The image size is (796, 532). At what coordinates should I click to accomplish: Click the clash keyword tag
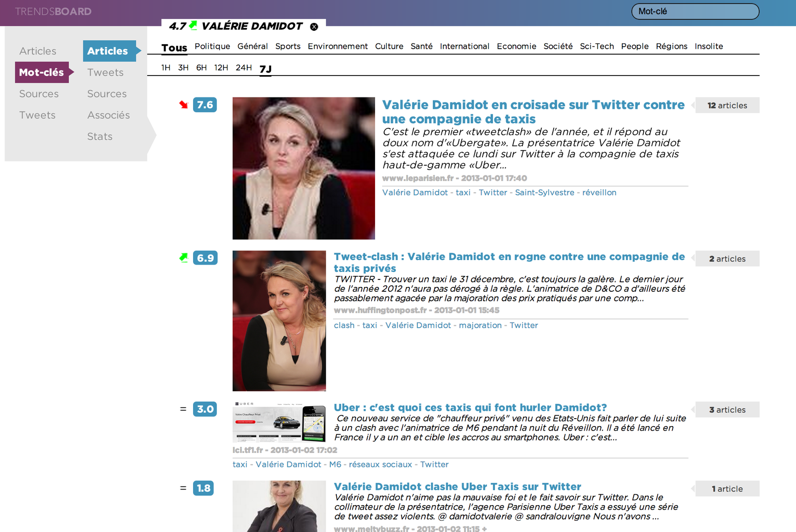coord(344,325)
